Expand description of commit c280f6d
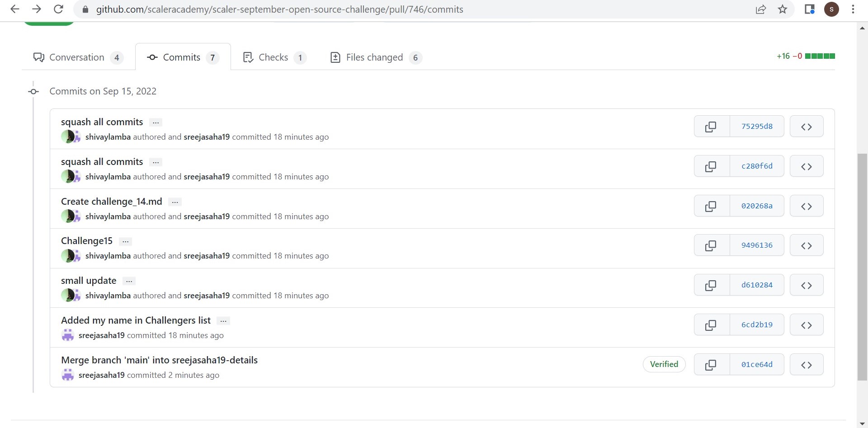Viewport: 868px width, 428px height. (x=156, y=162)
